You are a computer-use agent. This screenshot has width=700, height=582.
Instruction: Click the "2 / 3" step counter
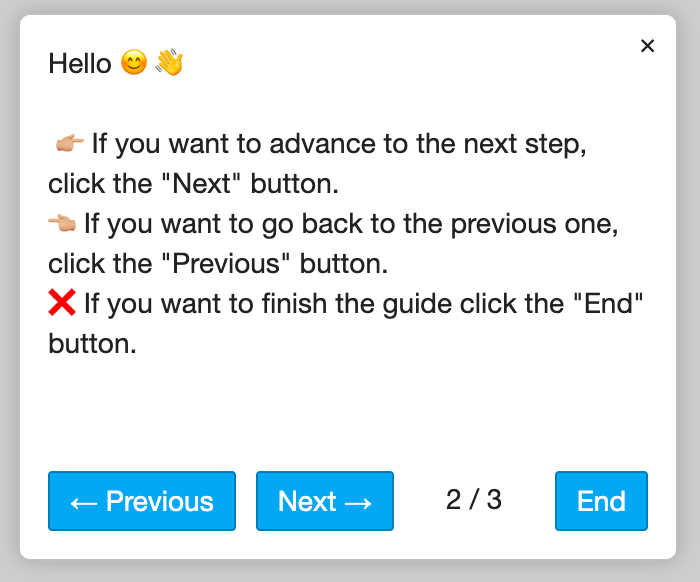click(474, 500)
